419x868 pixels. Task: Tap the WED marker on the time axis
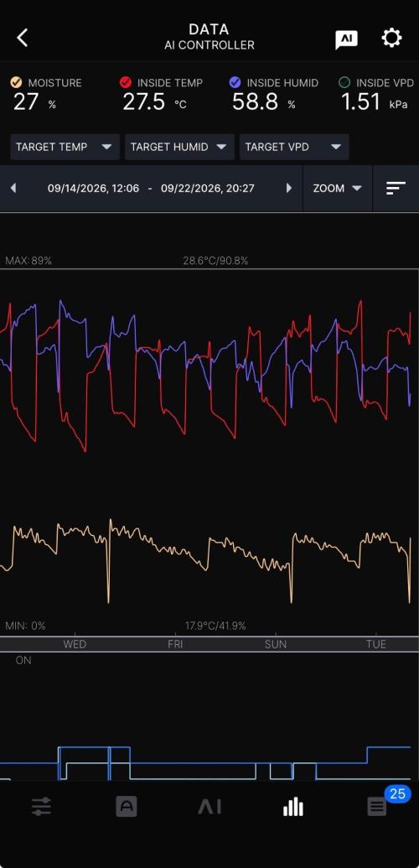(75, 644)
